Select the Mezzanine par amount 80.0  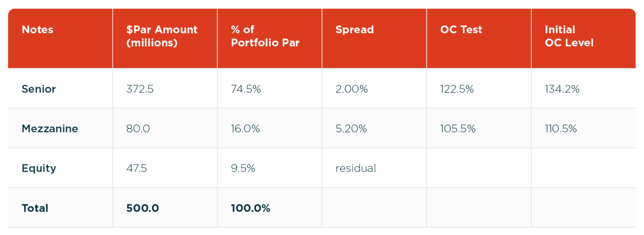pos(138,128)
